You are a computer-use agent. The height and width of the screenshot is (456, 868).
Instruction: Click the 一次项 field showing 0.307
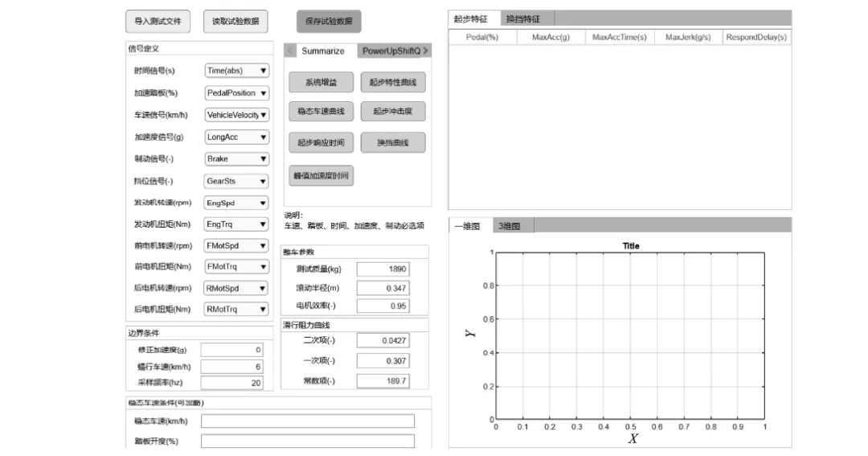383,361
